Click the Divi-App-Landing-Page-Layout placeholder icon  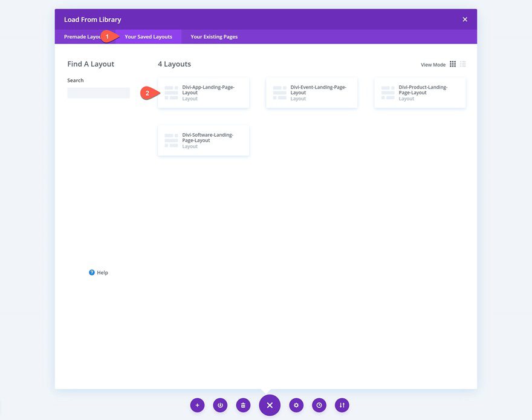[171, 93]
